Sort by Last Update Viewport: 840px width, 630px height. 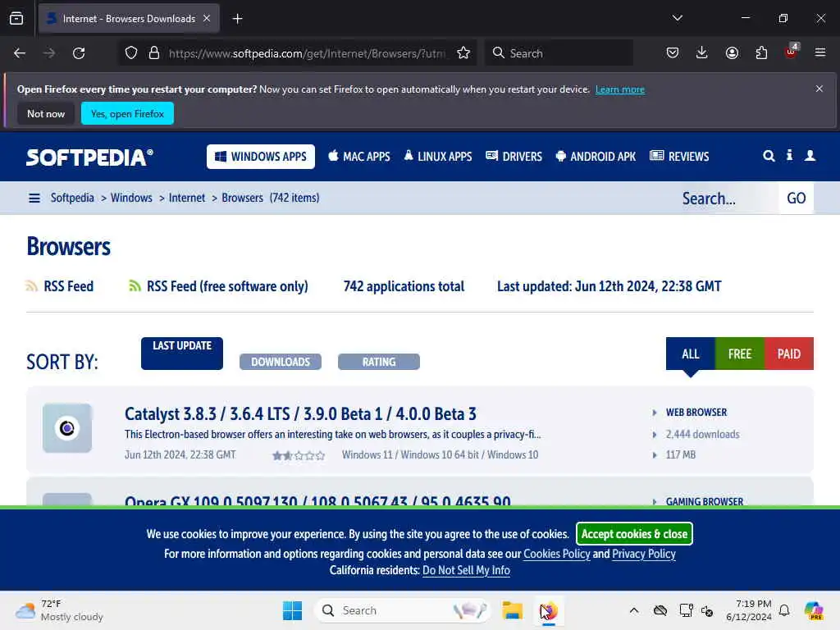point(182,353)
